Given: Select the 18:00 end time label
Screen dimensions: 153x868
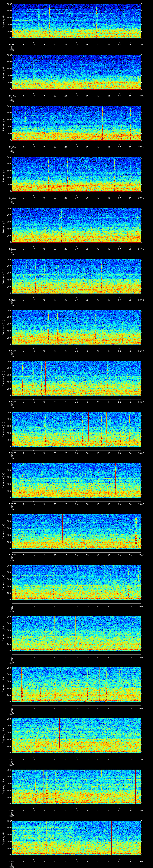Looking at the screenshot, I should [x=141, y=96].
